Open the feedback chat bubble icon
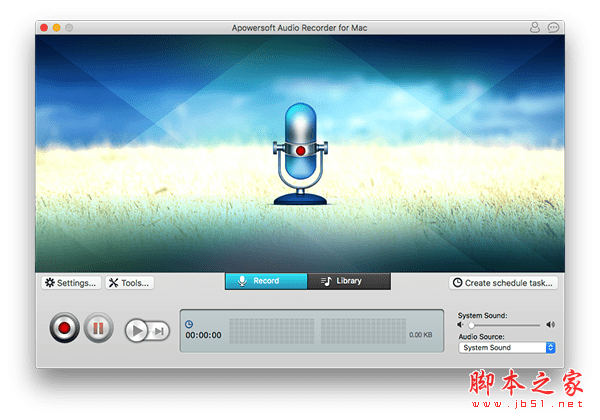The width and height of the screenshot is (600, 420). coord(553,27)
